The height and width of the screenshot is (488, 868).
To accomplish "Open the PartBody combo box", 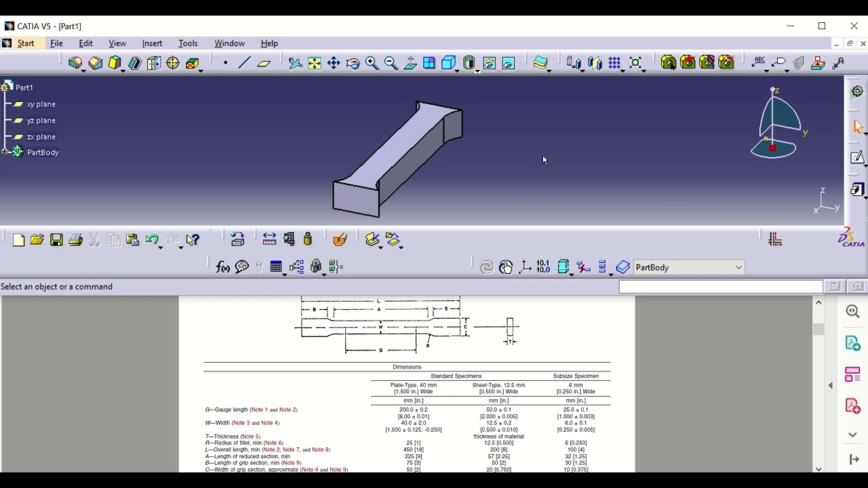I will click(688, 268).
